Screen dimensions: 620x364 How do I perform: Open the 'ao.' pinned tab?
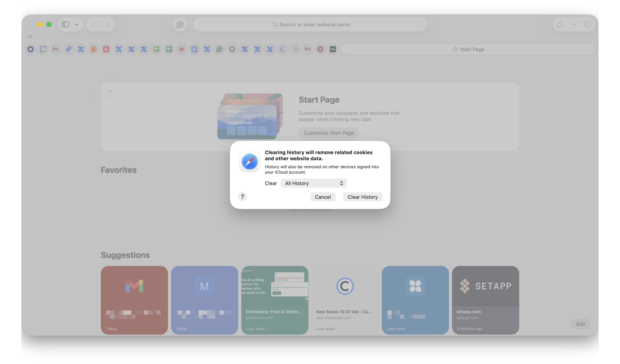[333, 49]
